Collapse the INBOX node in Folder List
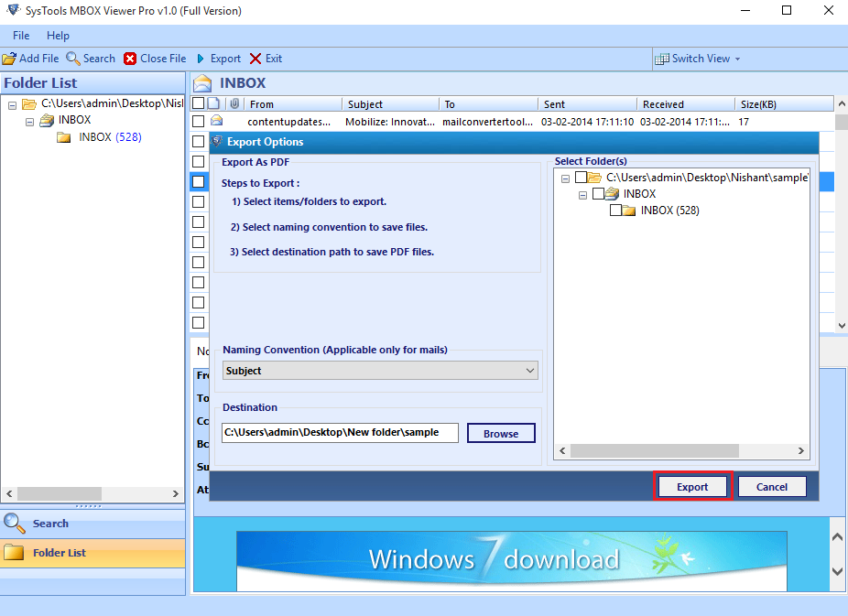The width and height of the screenshot is (848, 616). coord(29,122)
